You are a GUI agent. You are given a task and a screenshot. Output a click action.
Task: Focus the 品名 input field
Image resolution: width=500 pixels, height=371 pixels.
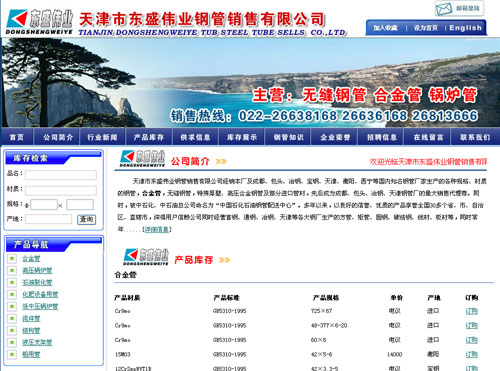(61, 175)
